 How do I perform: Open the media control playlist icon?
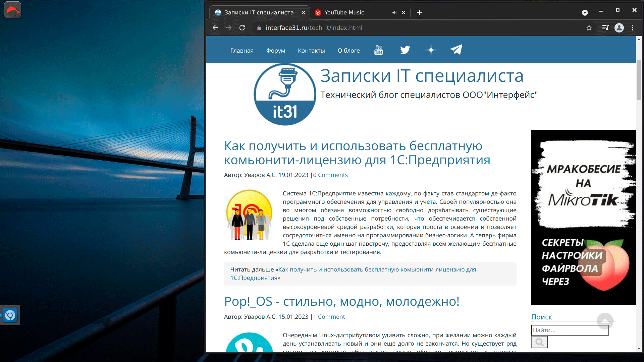click(x=605, y=28)
